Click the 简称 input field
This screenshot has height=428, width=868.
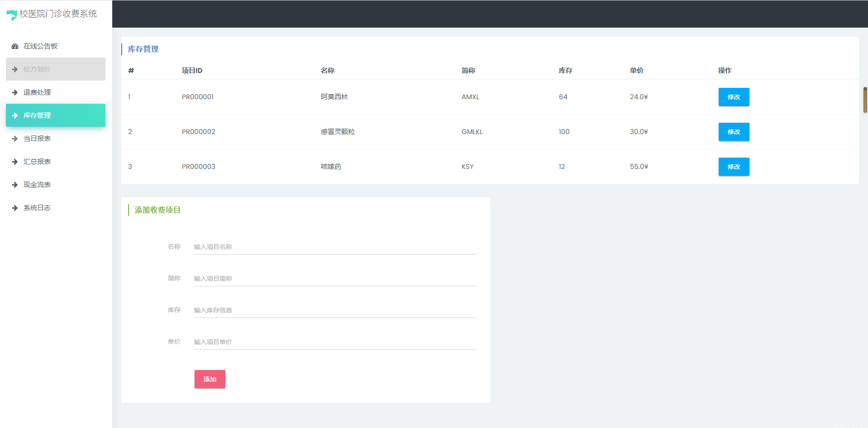point(334,278)
